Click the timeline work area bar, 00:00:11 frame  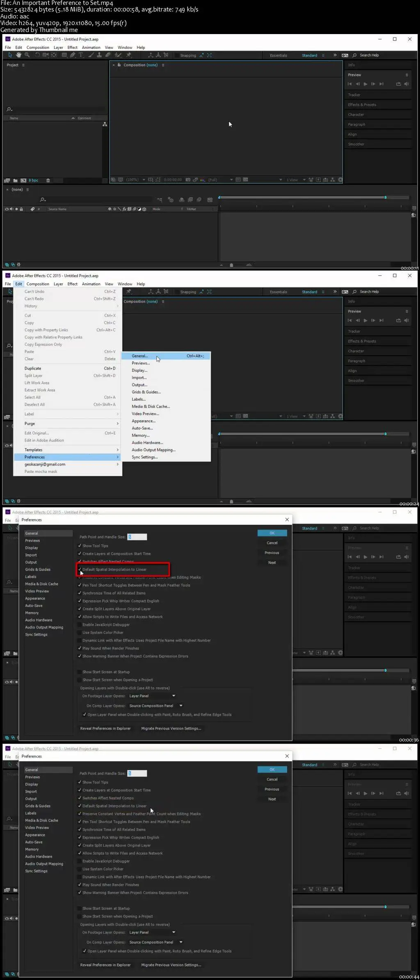[302, 197]
